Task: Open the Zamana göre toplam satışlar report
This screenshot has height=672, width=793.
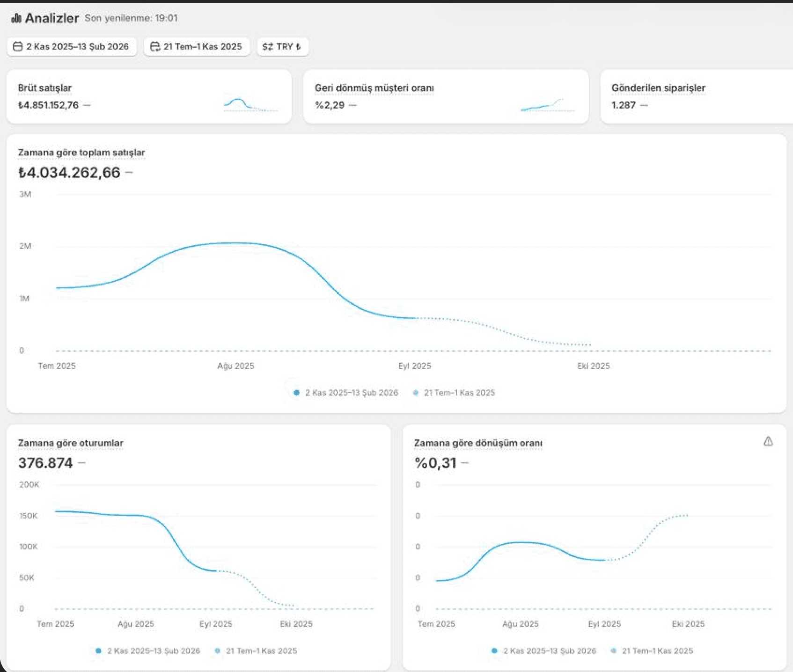Action: (81, 153)
